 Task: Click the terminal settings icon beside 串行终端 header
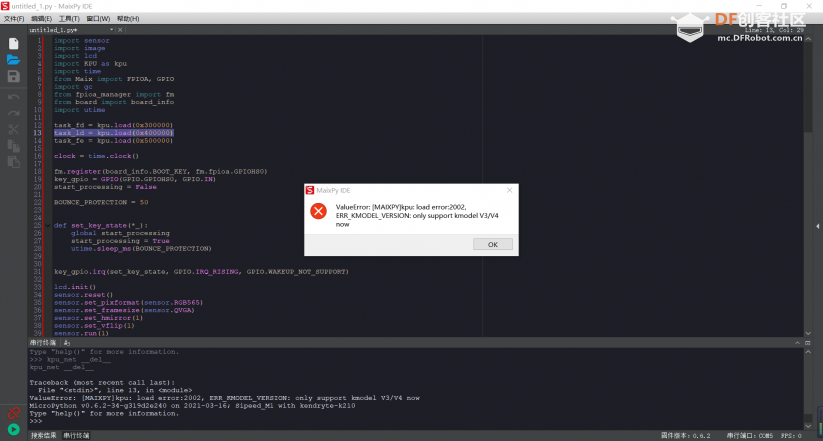[67, 343]
